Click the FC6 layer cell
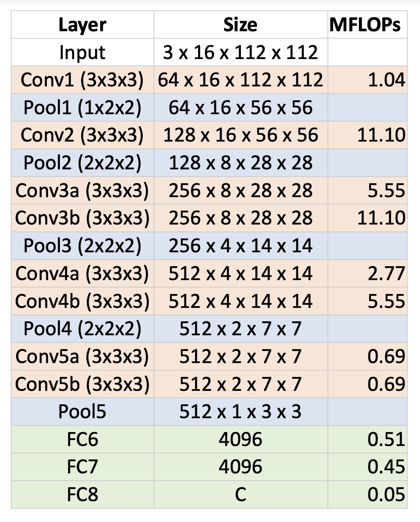This screenshot has width=420, height=522. coord(82,439)
